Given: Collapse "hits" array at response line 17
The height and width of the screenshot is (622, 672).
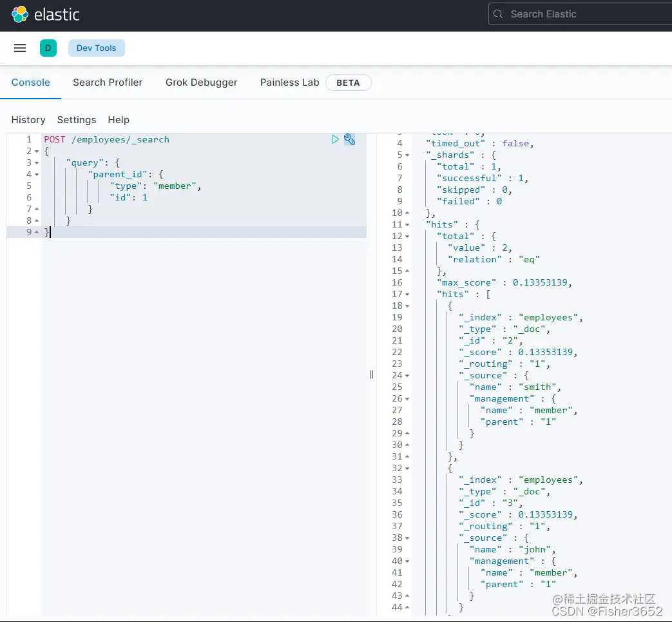Looking at the screenshot, I should [407, 295].
